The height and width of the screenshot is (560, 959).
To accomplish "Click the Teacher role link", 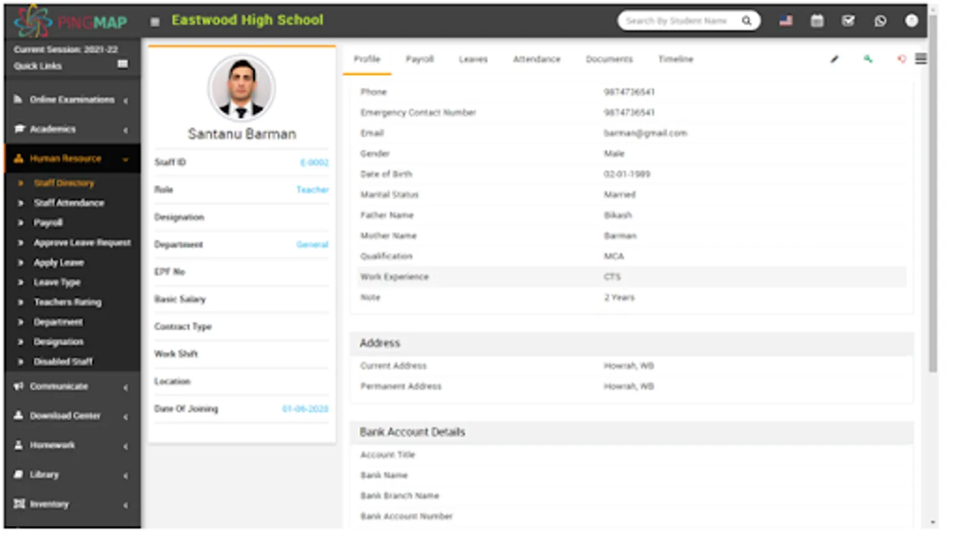I will (312, 190).
